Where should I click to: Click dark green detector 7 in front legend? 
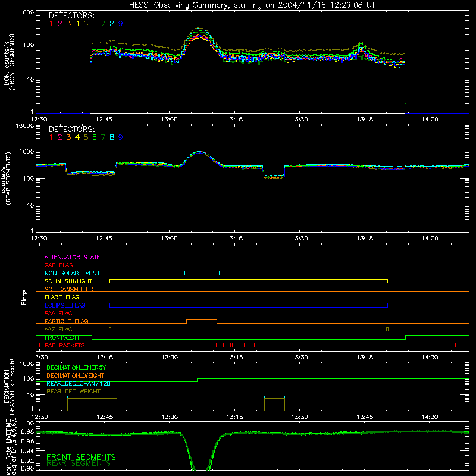pos(103,24)
